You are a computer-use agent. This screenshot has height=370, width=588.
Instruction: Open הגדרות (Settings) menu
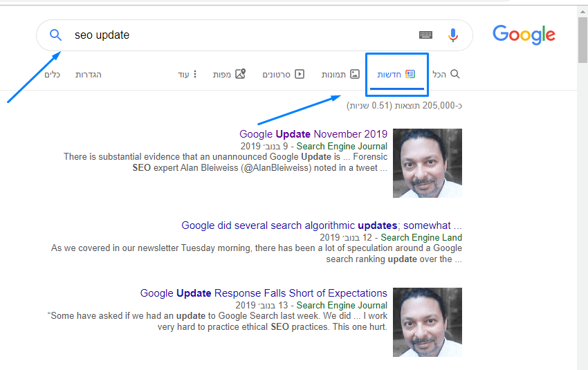tap(88, 75)
